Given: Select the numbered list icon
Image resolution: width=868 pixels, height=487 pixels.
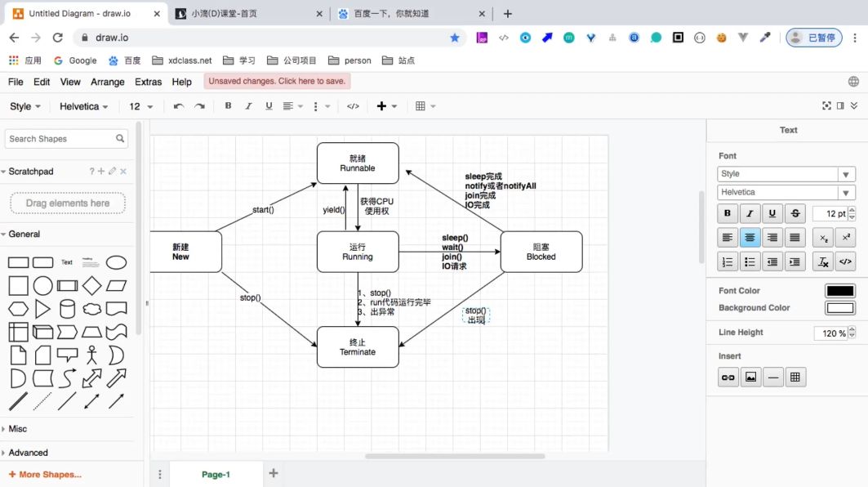Looking at the screenshot, I should click(x=728, y=261).
